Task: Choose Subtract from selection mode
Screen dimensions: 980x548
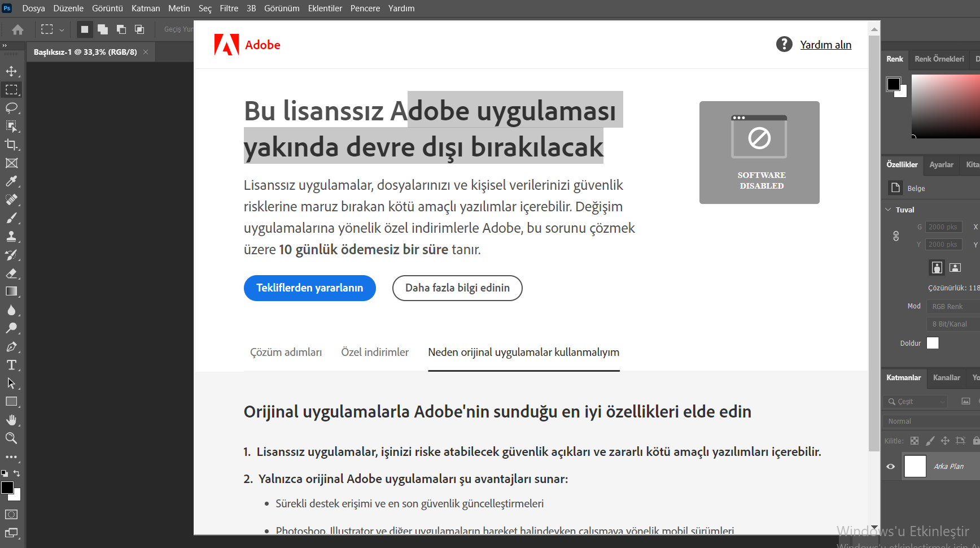Action: click(x=121, y=29)
